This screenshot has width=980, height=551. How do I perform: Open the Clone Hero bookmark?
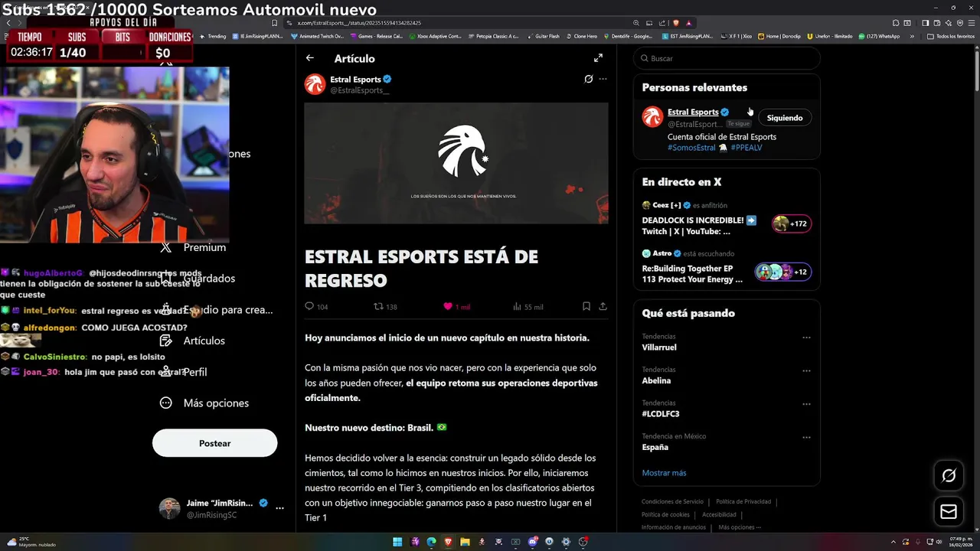(x=581, y=36)
